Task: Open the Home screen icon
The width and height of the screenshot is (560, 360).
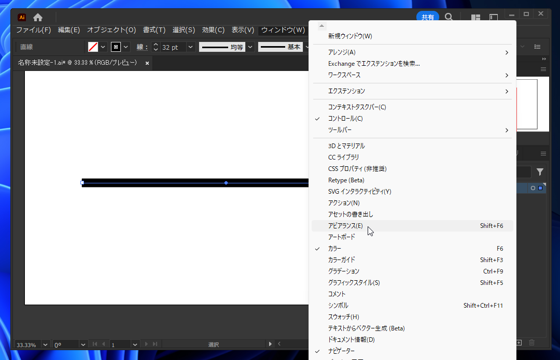Action: [x=38, y=17]
